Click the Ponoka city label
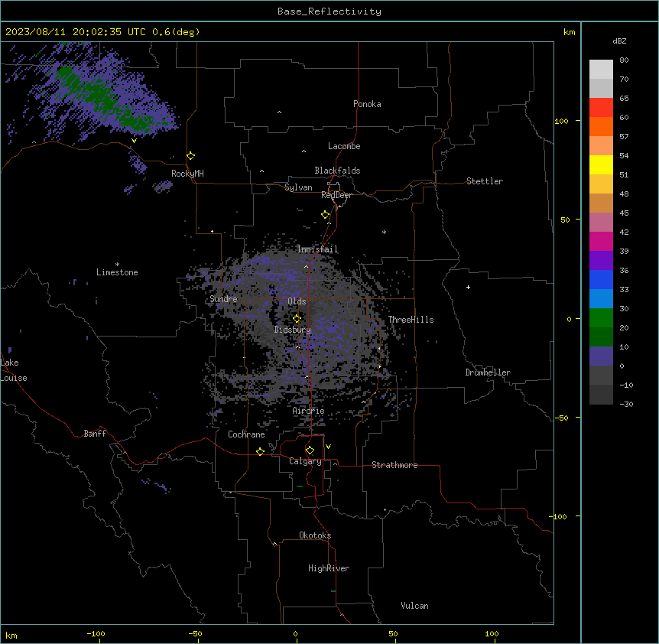 pyautogui.click(x=367, y=104)
